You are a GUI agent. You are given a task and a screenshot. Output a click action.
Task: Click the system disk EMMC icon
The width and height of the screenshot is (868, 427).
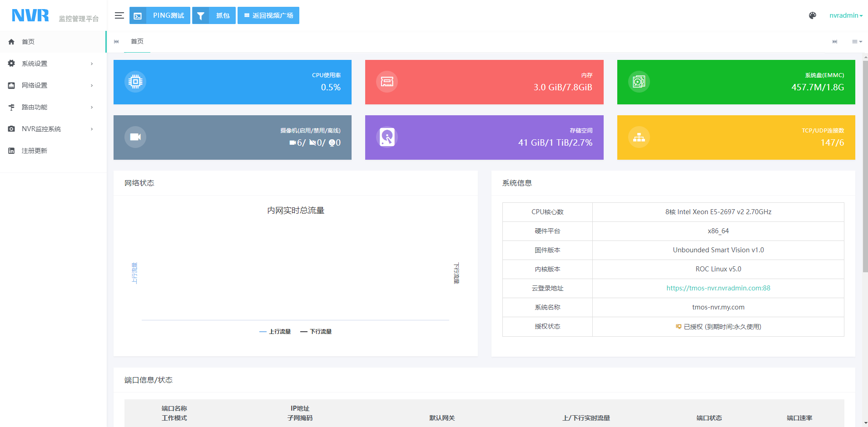pos(639,82)
